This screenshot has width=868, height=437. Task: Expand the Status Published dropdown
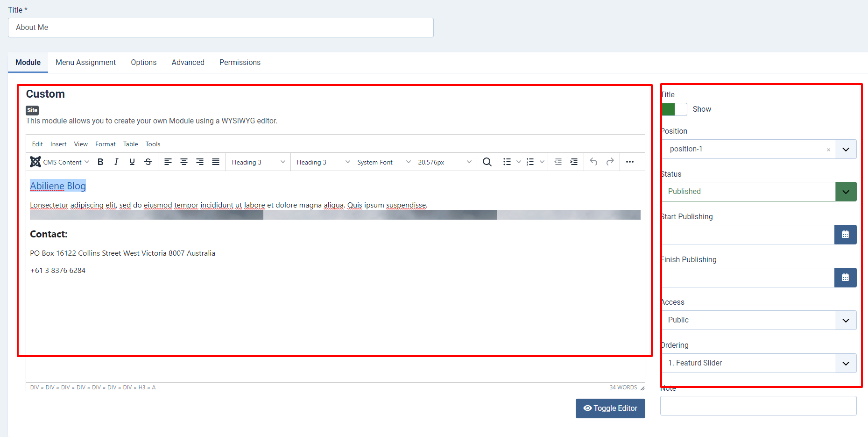pyautogui.click(x=846, y=192)
